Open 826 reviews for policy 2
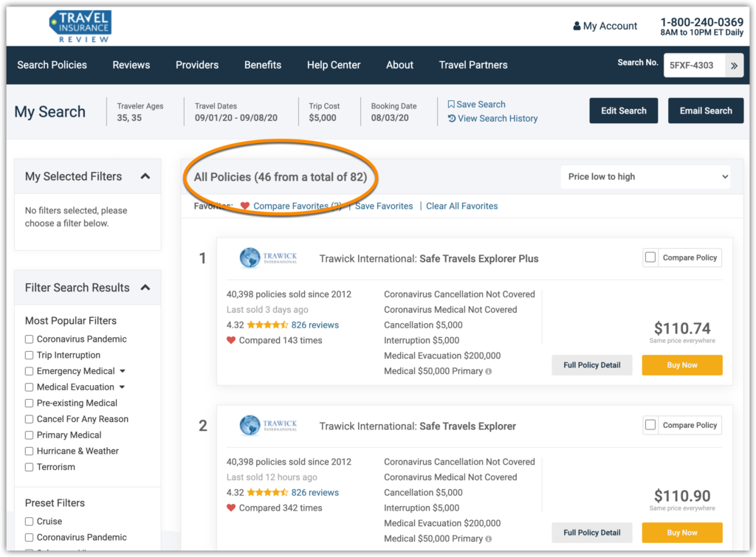This screenshot has height=557, width=756. (315, 492)
